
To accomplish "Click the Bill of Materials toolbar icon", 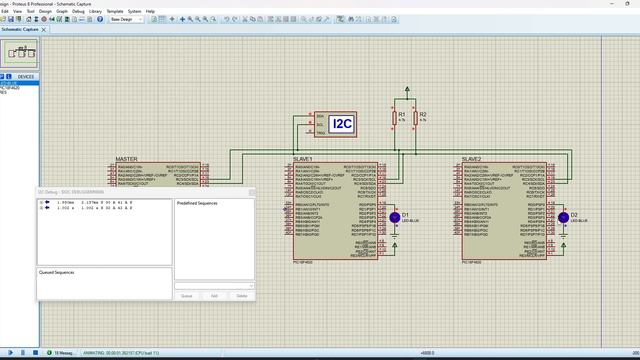I will [75, 19].
